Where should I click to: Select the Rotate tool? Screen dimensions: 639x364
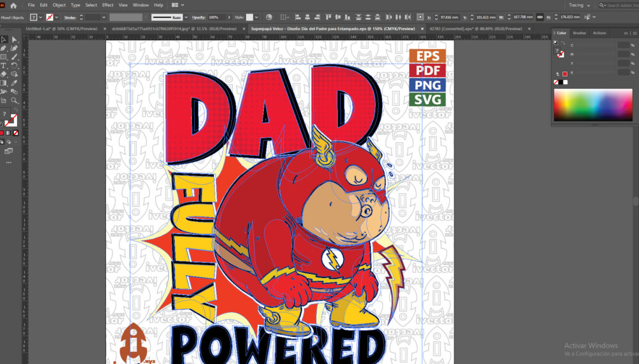14,66
